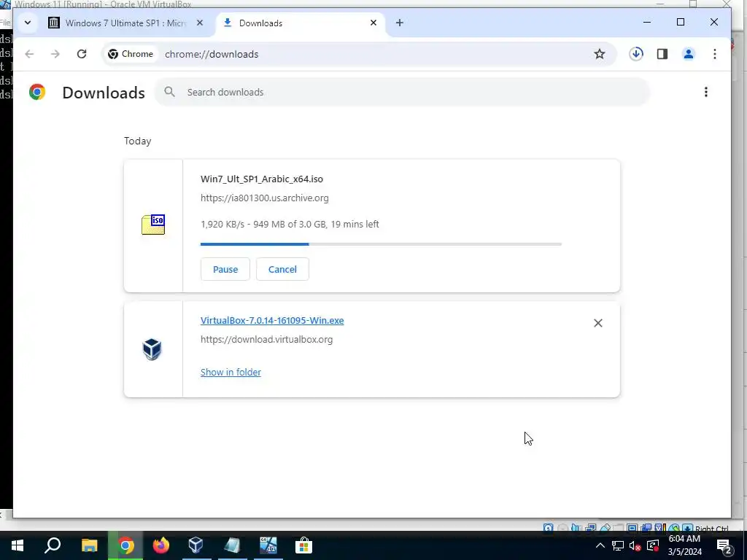Open File Explorer from taskbar
Image resolution: width=747 pixels, height=560 pixels.
89,545
